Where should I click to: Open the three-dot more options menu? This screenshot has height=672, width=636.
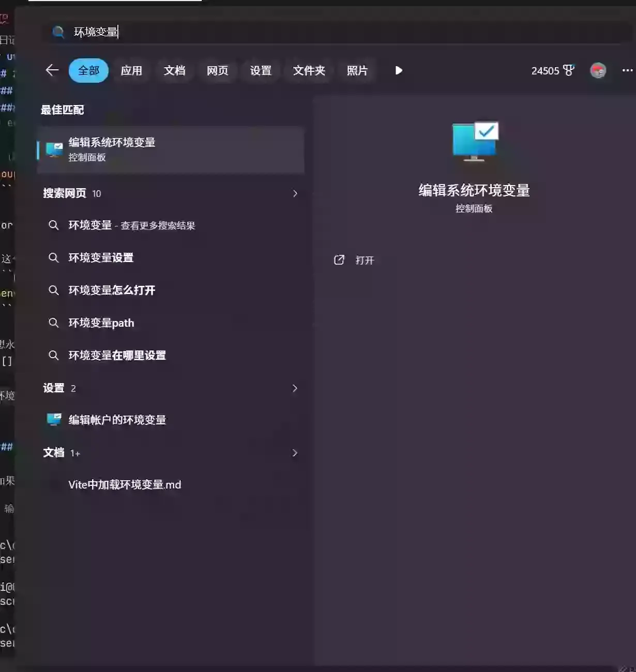pos(627,71)
